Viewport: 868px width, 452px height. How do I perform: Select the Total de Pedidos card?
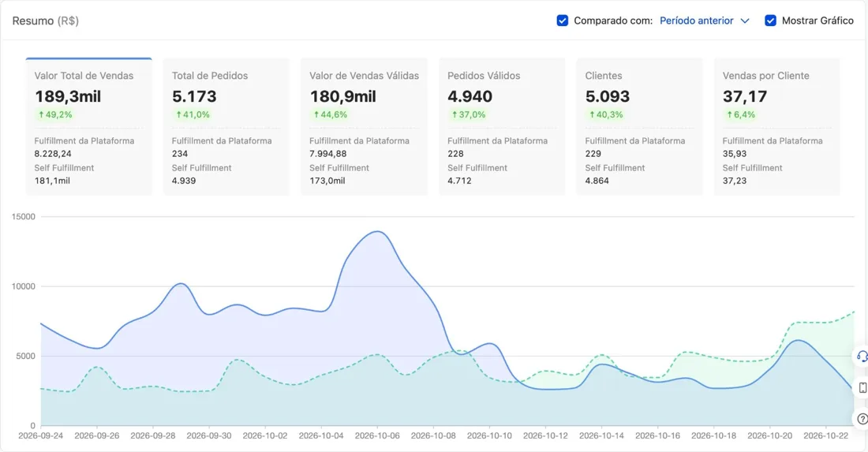tap(226, 126)
